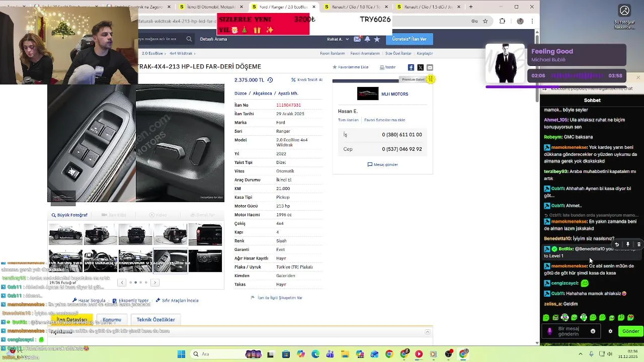
Task: Open the emoji picker in chat input
Action: pyautogui.click(x=593, y=331)
